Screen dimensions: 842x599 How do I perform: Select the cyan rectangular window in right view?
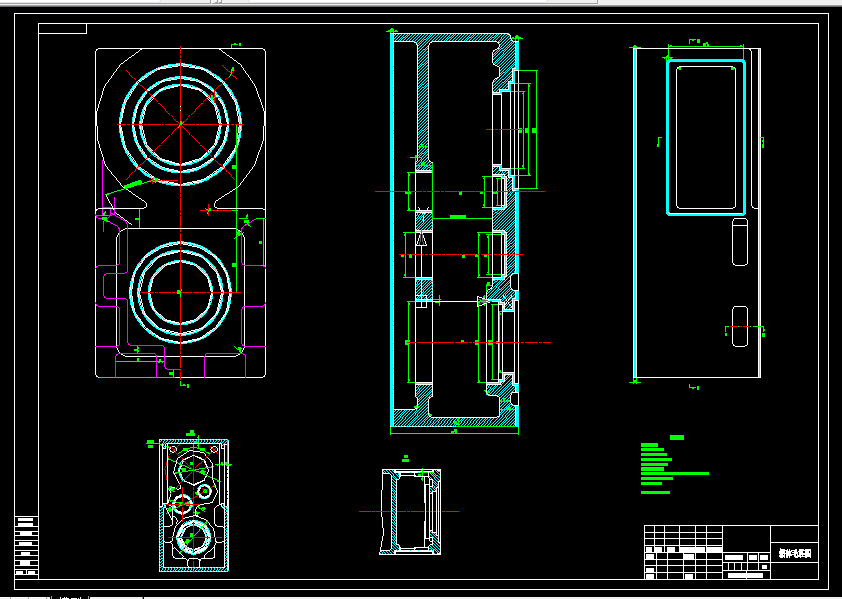706,137
